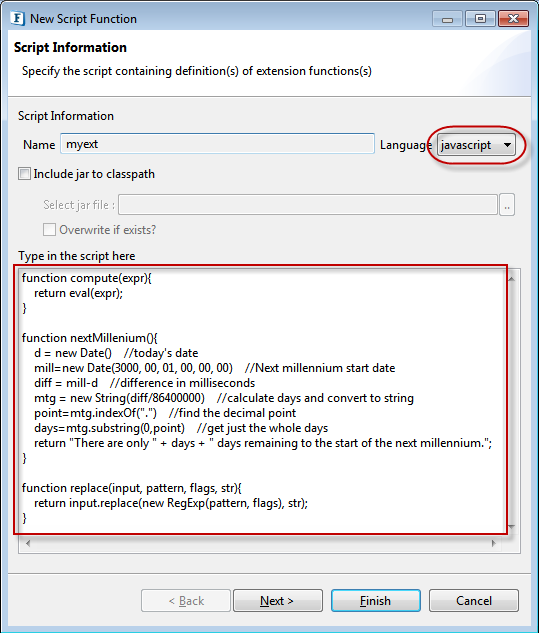Click the script editor scroll down arrow
The height and width of the screenshot is (633, 539).
[x=512, y=526]
